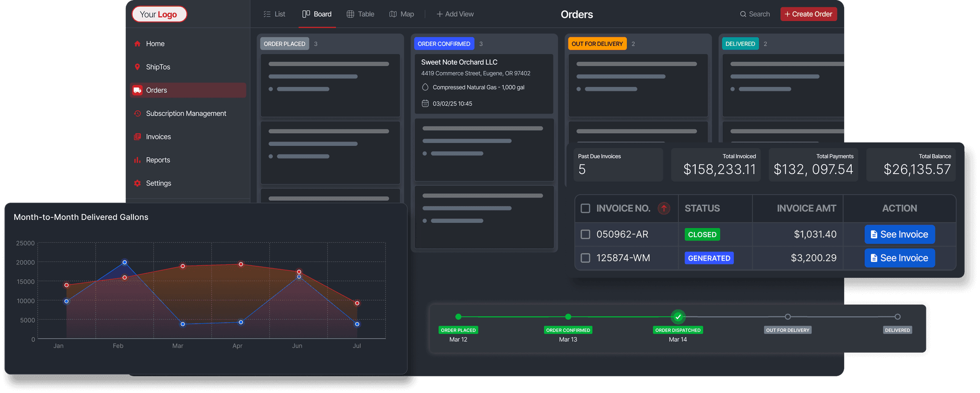This screenshot has width=980, height=393.
Task: Click the Table grid icon
Action: (350, 14)
